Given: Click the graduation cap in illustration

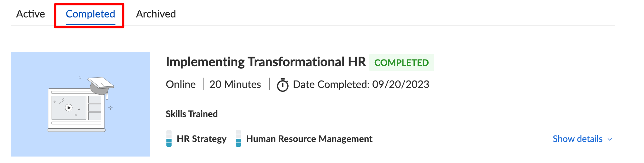Looking at the screenshot, I should point(101,86).
